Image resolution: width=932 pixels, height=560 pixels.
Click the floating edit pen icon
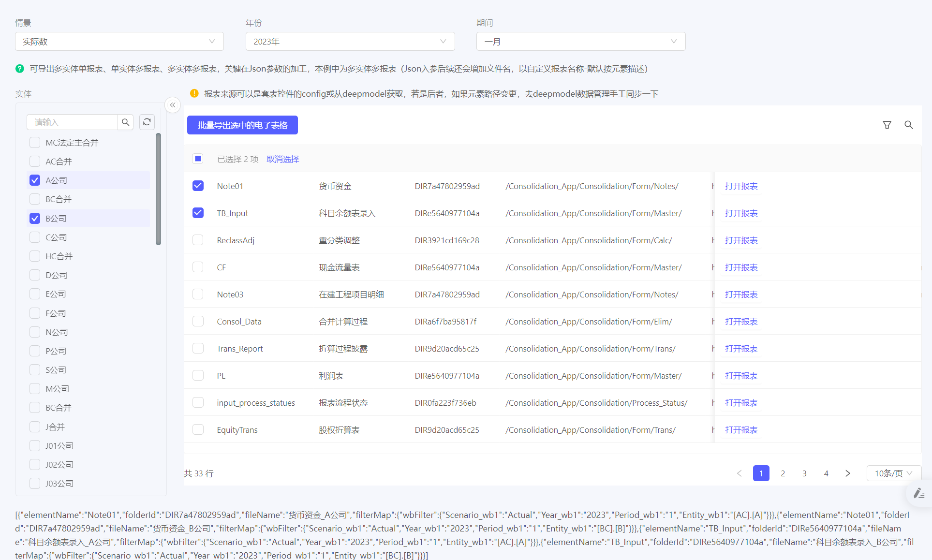tap(918, 493)
